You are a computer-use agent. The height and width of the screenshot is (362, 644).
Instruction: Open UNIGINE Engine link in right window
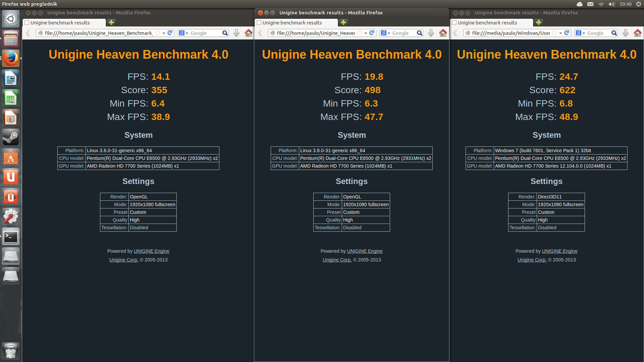coord(560,251)
